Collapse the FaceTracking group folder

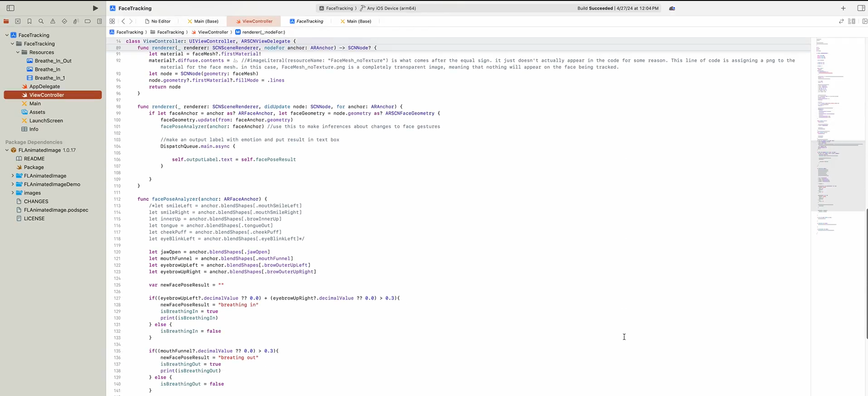(12, 43)
